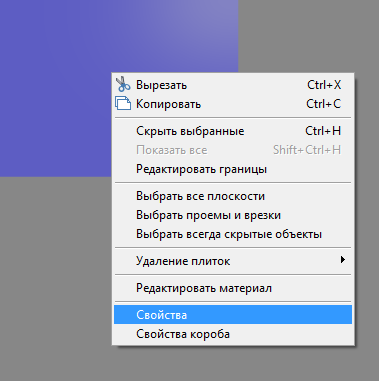
Task: Hide selection via Скрыть выбранные
Action: click(x=233, y=131)
